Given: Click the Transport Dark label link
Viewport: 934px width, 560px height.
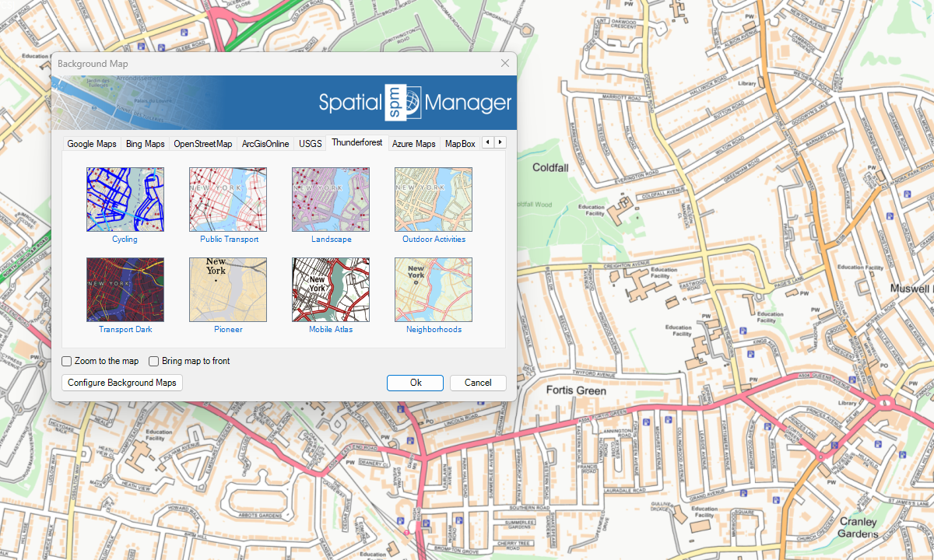Looking at the screenshot, I should pyautogui.click(x=125, y=330).
